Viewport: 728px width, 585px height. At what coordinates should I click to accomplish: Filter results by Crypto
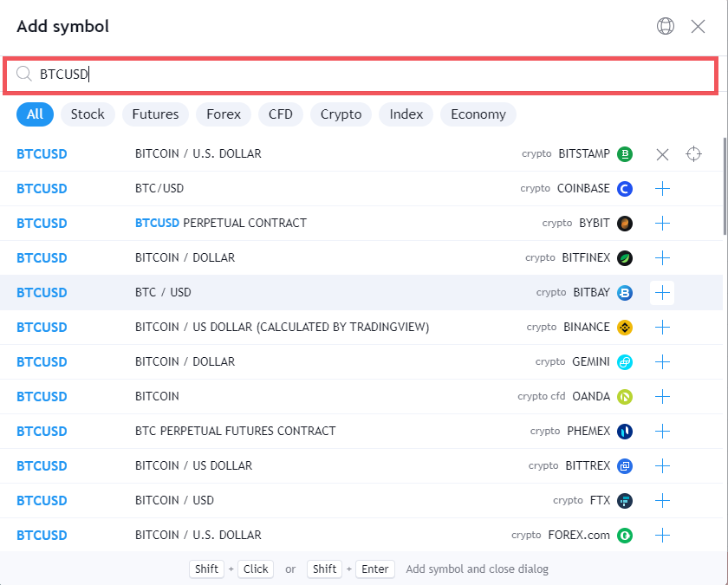pos(341,114)
